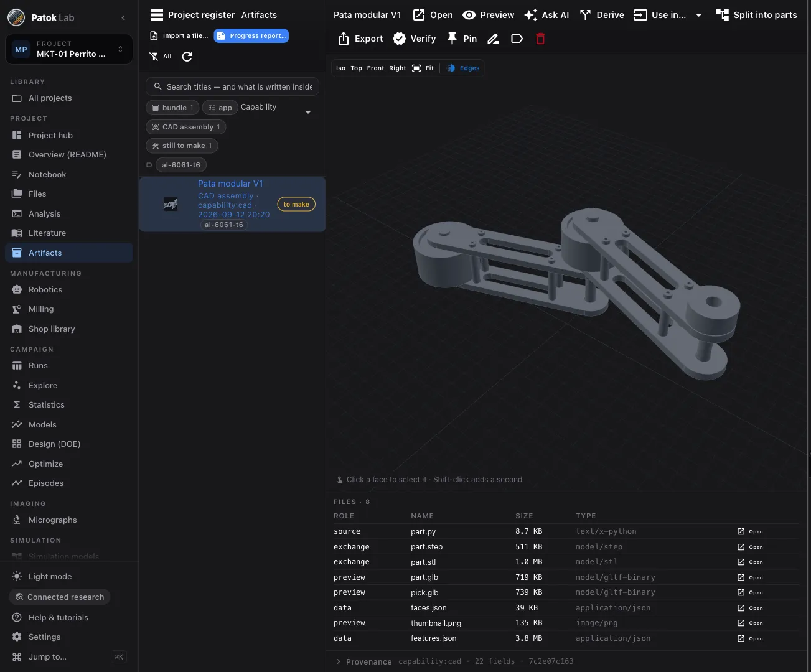Open the part.step file row

(566, 547)
